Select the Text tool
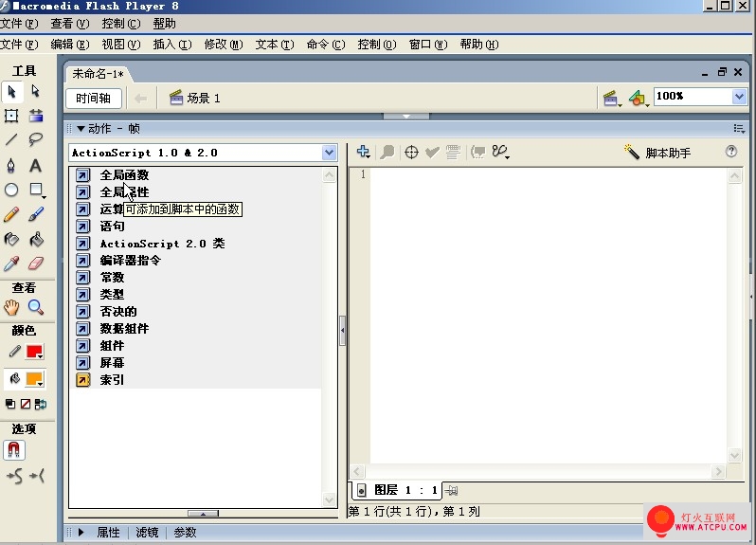 coord(36,166)
